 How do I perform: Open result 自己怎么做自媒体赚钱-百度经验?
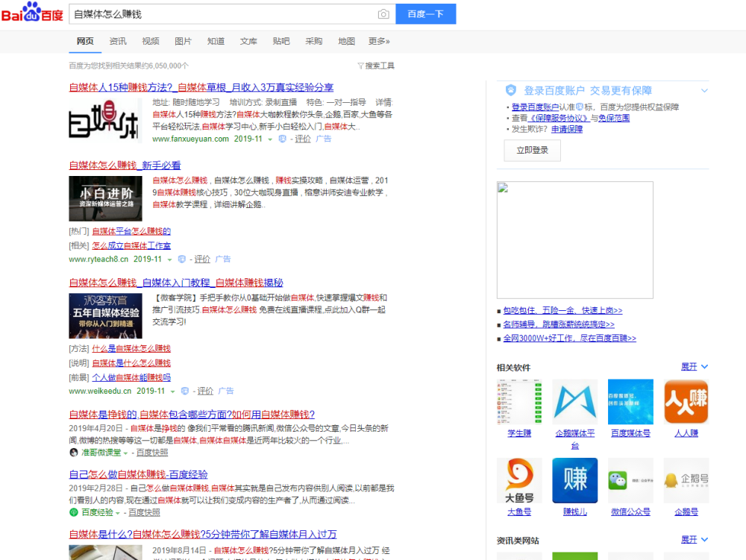tap(139, 474)
